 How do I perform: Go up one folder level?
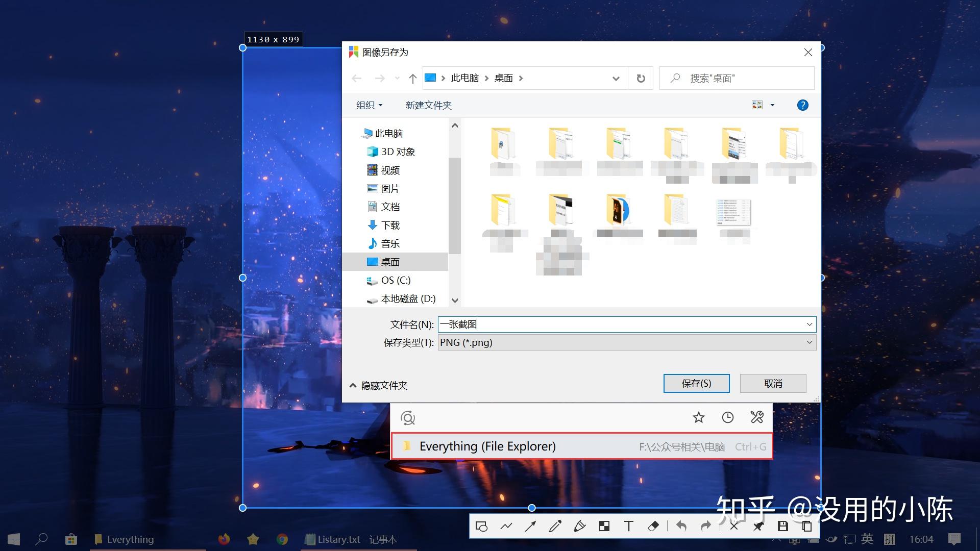[x=413, y=78]
